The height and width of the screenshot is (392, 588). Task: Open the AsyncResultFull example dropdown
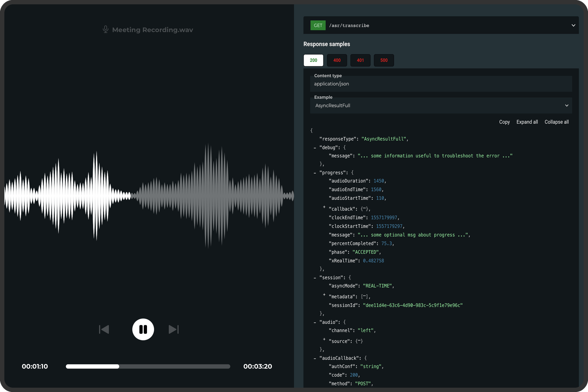pos(441,106)
